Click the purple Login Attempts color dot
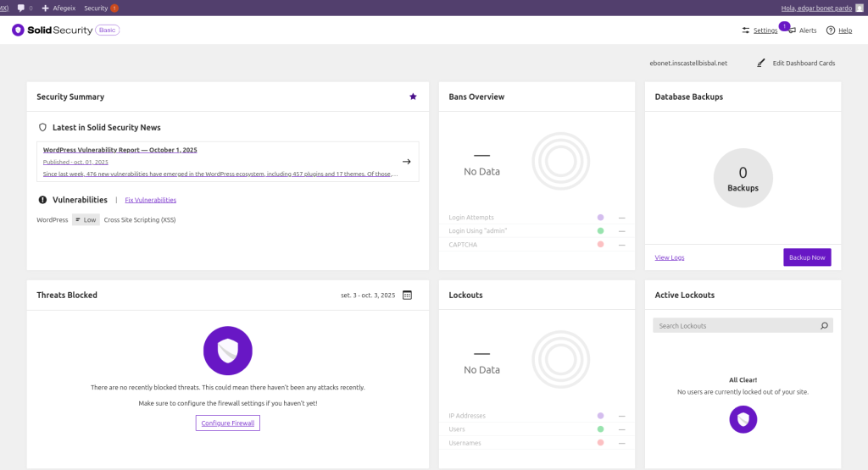Screen dimensions: 868x470 coord(600,218)
